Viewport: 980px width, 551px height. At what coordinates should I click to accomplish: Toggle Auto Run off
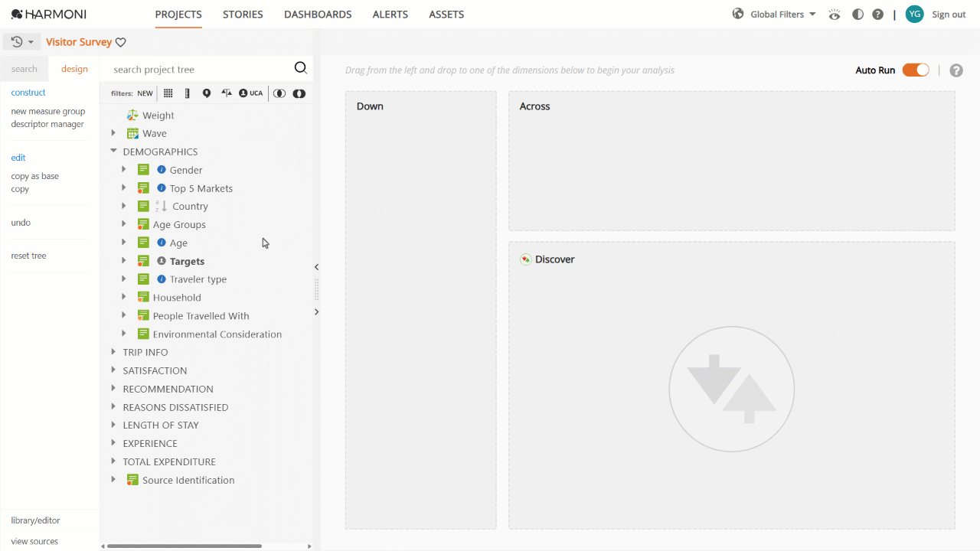(x=915, y=69)
